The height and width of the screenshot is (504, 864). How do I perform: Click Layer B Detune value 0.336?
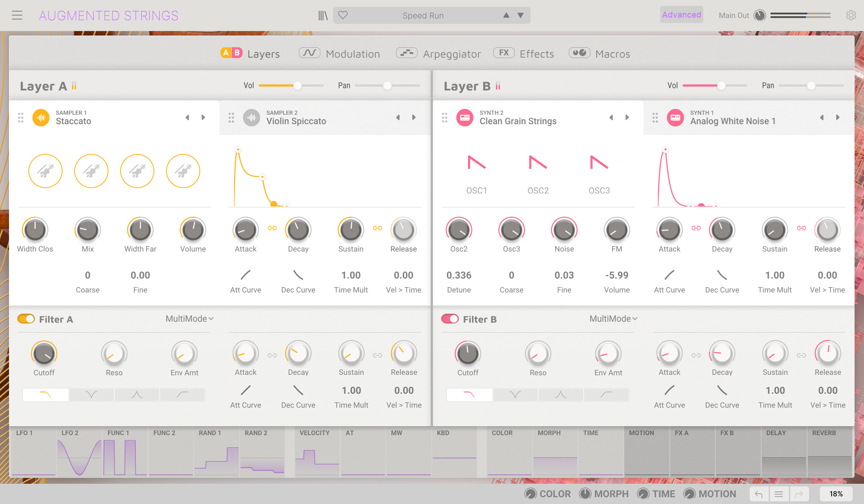(459, 275)
